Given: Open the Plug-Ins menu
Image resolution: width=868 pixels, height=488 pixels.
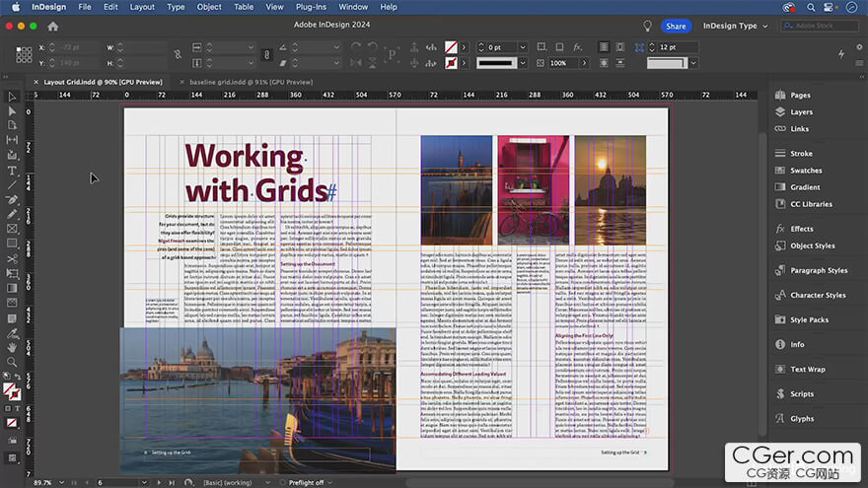Looking at the screenshot, I should pyautogui.click(x=311, y=7).
